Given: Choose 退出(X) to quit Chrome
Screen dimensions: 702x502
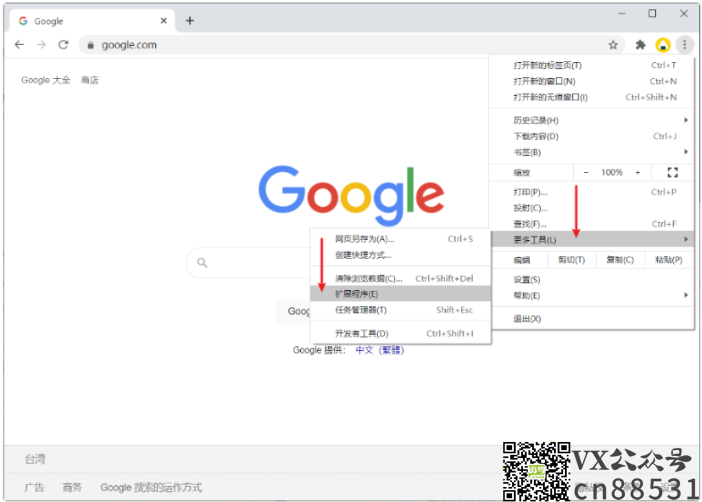Looking at the screenshot, I should point(592,319).
